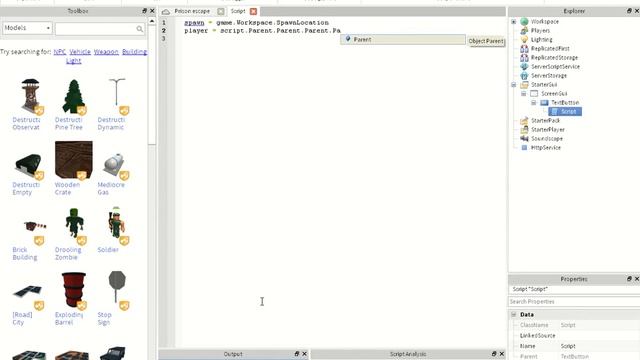Click the Lighting bulb icon

[x=524, y=40]
